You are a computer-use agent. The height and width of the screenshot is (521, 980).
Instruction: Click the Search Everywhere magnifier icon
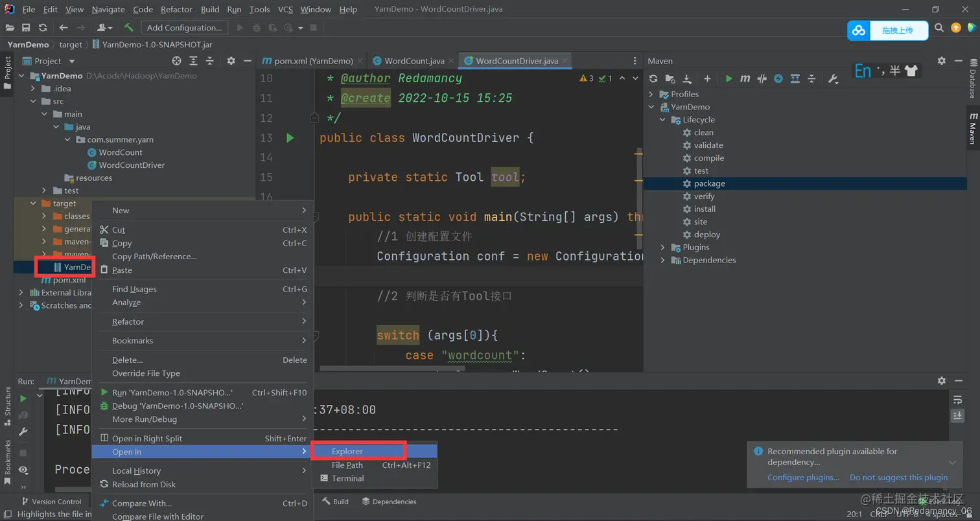(939, 28)
